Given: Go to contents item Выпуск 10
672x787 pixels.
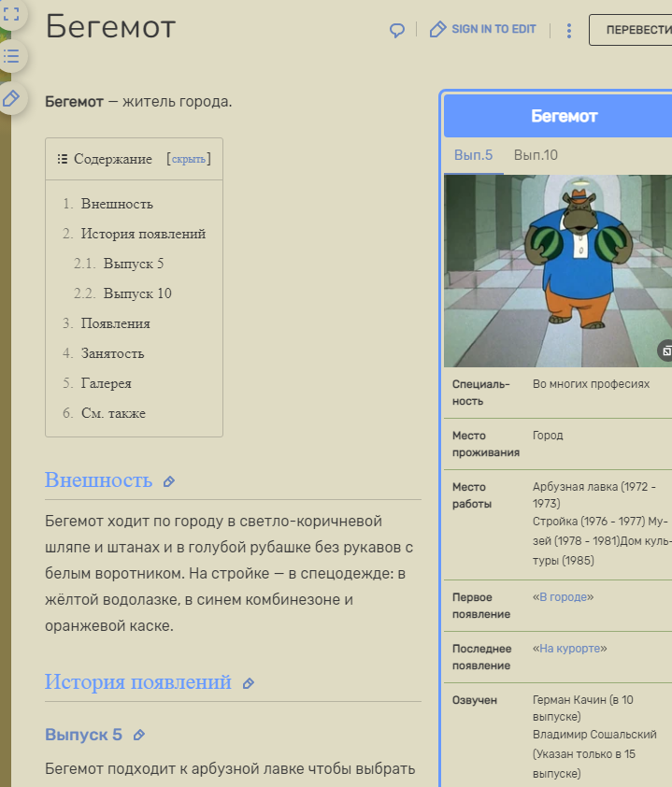Looking at the screenshot, I should click(137, 293).
